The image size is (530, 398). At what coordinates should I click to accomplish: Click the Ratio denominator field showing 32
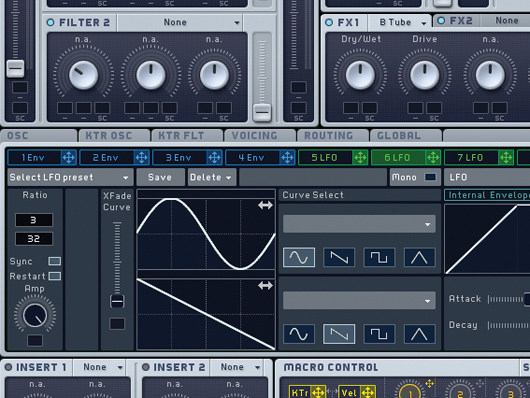[x=34, y=239]
